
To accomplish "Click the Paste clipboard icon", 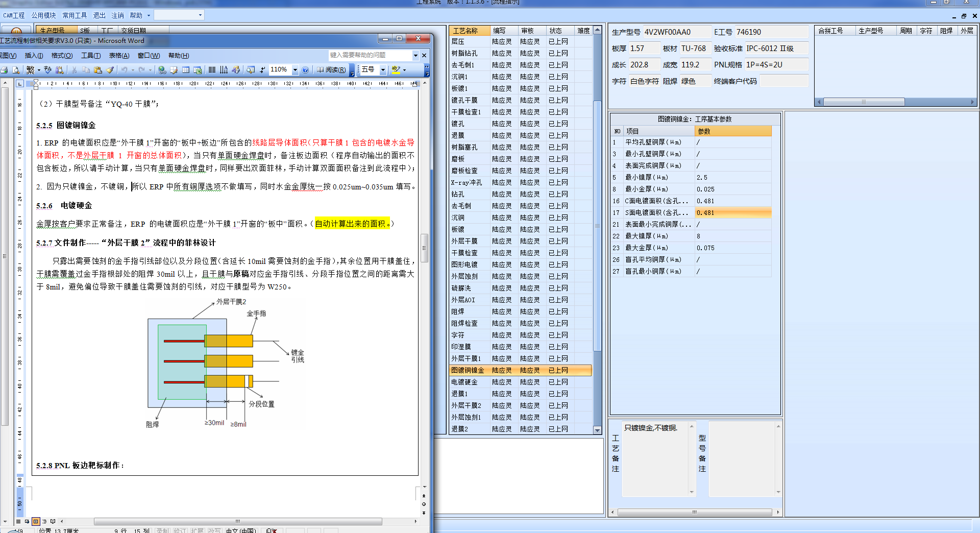I will click(x=98, y=70).
